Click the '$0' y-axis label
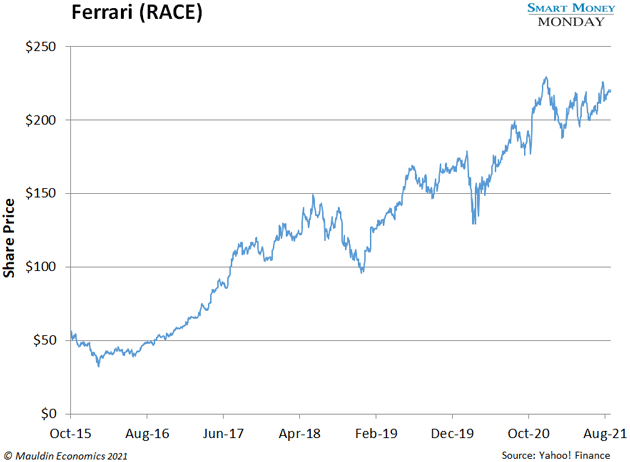 pyautogui.click(x=48, y=413)
